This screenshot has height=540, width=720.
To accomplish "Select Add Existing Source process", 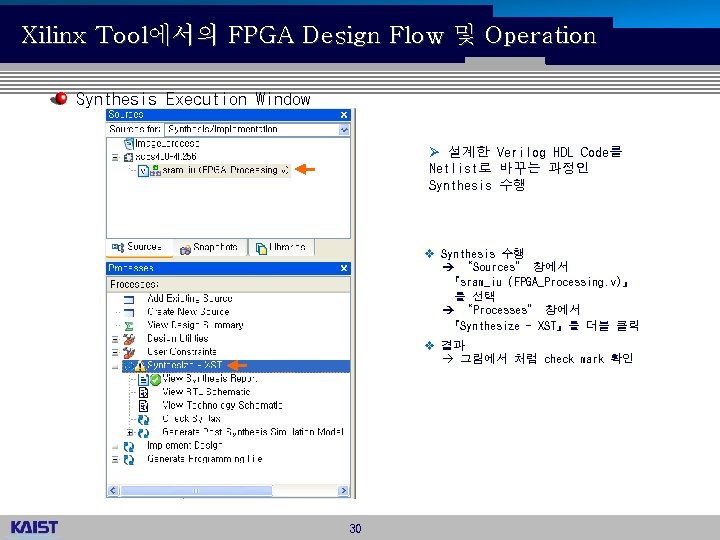I will [190, 298].
